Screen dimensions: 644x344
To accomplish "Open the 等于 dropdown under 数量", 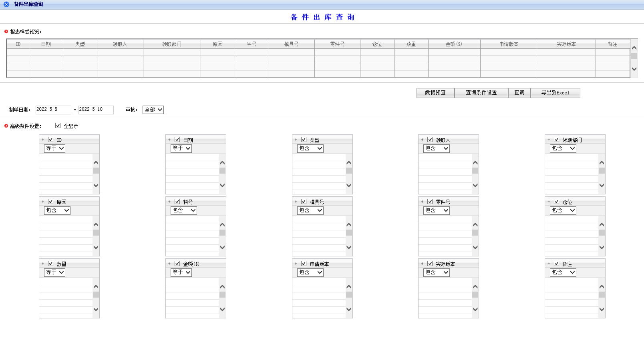I will tap(54, 272).
